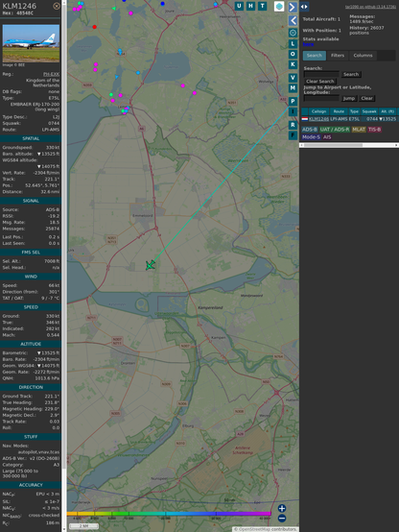Zoom in with the plus icon

282,508
